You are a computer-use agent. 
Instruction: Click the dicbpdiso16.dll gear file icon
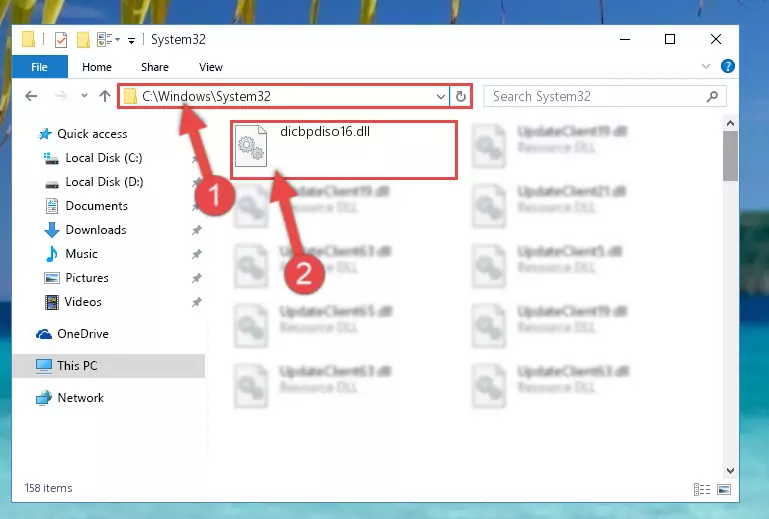(x=251, y=146)
